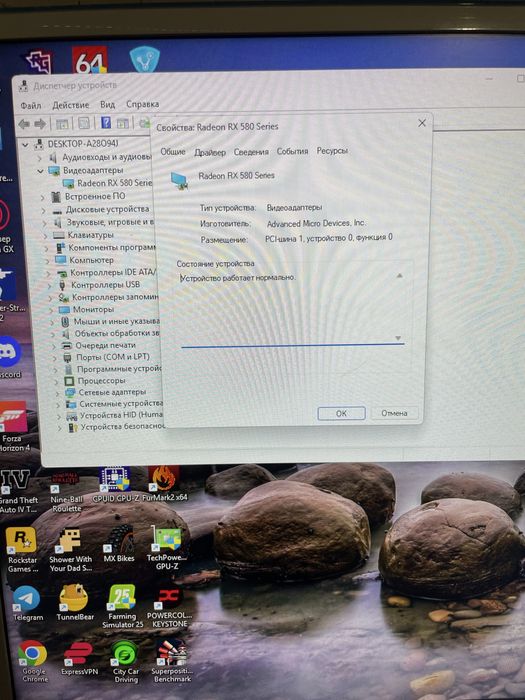Switch to the События tab
Image resolution: width=525 pixels, height=700 pixels.
[x=292, y=151]
